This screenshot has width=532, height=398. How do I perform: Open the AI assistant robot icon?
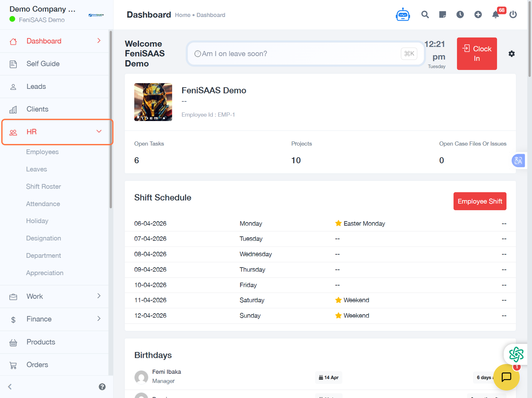coord(403,15)
